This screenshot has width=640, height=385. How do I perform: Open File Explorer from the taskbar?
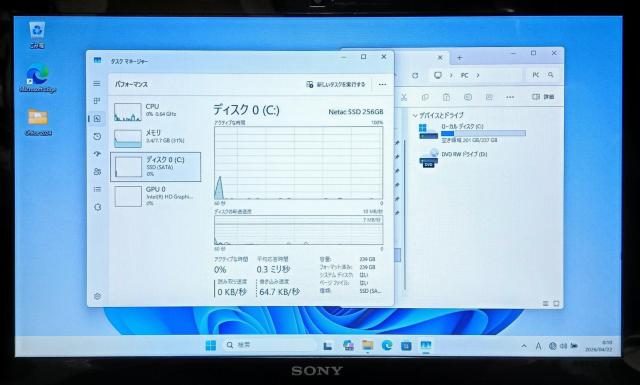point(368,345)
